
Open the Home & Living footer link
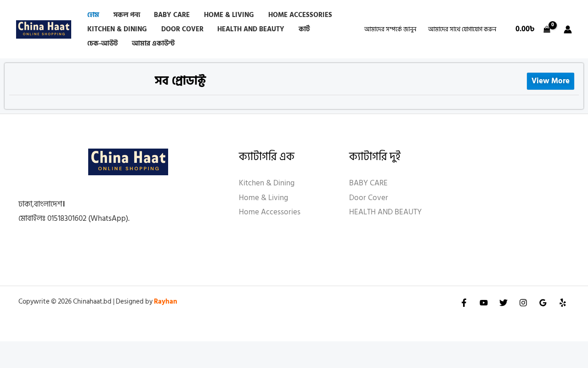click(x=263, y=198)
